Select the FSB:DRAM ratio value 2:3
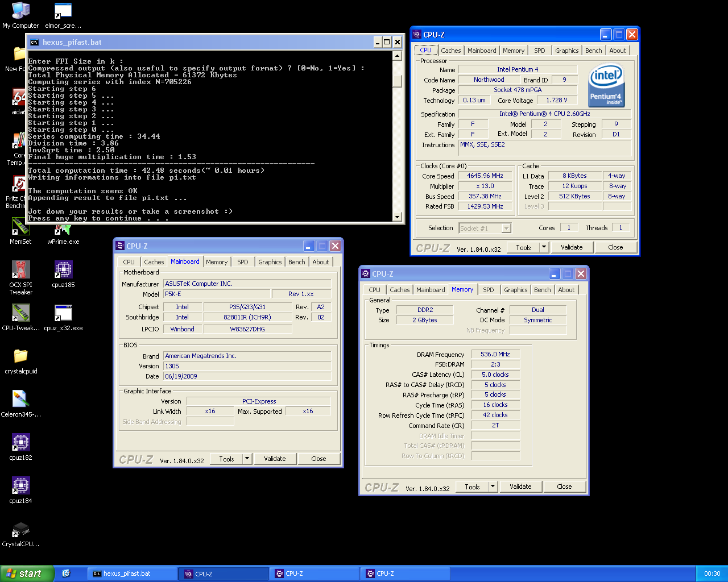728x582 pixels. pos(495,364)
